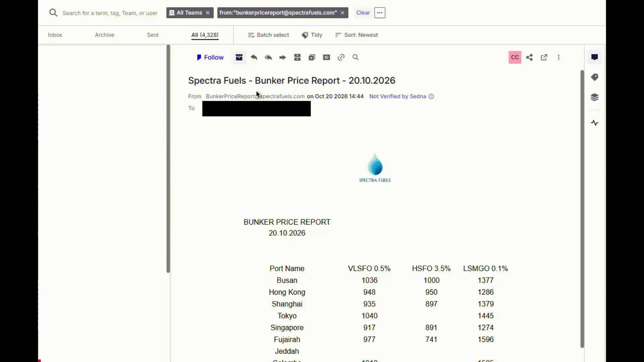Search within message using magnifier icon
The width and height of the screenshot is (644, 362).
(356, 57)
